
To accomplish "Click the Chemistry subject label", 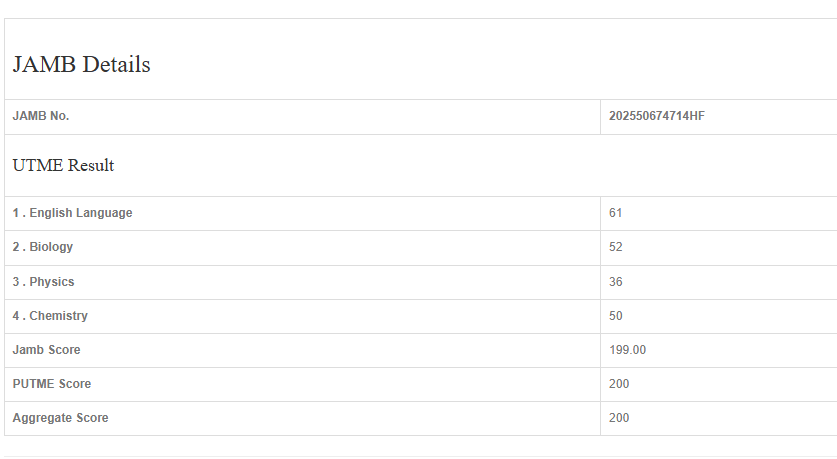I will pyautogui.click(x=58, y=316).
